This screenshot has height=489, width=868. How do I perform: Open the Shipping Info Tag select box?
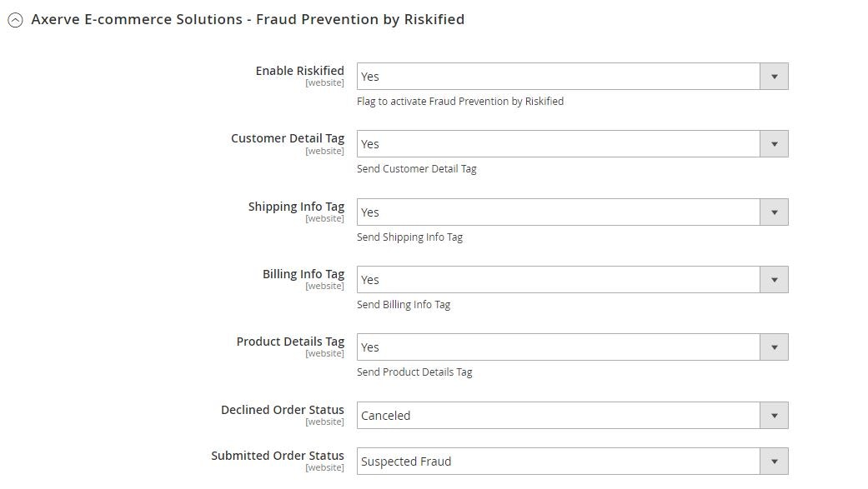(572, 212)
